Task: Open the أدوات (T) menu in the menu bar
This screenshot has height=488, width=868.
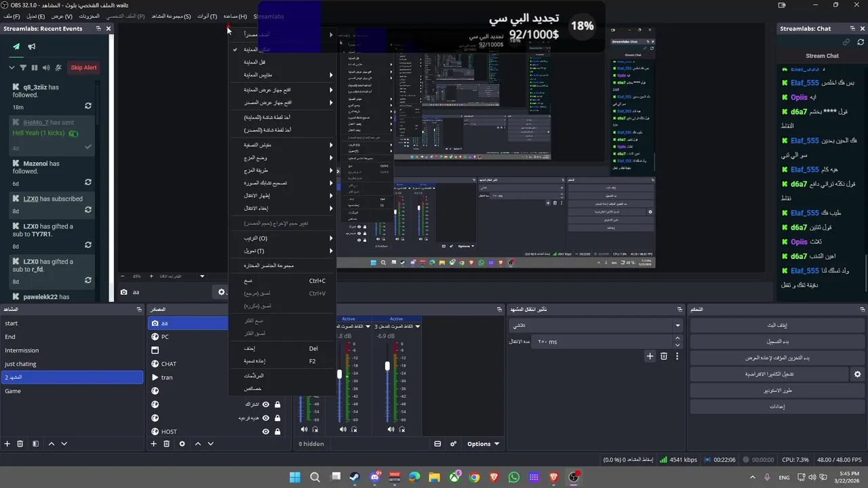Action: 207,16
